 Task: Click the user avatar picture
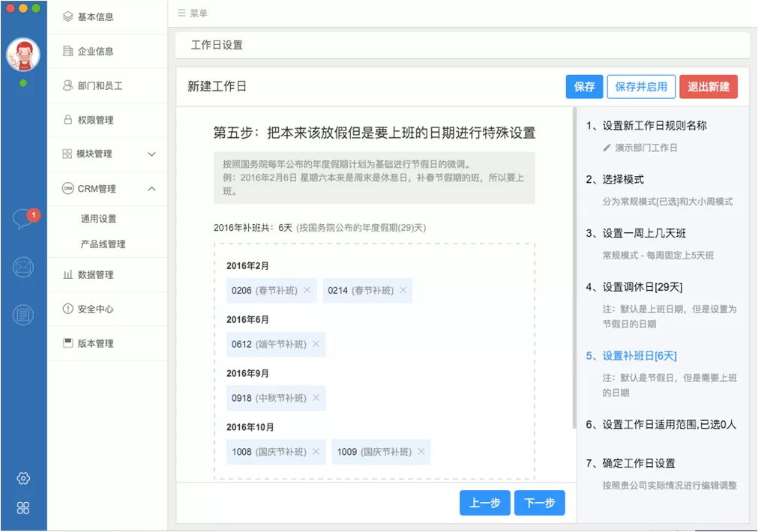pos(23,54)
